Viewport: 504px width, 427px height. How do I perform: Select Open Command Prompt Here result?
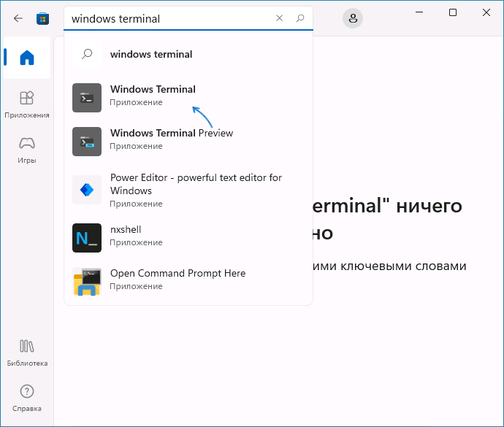coord(188,282)
